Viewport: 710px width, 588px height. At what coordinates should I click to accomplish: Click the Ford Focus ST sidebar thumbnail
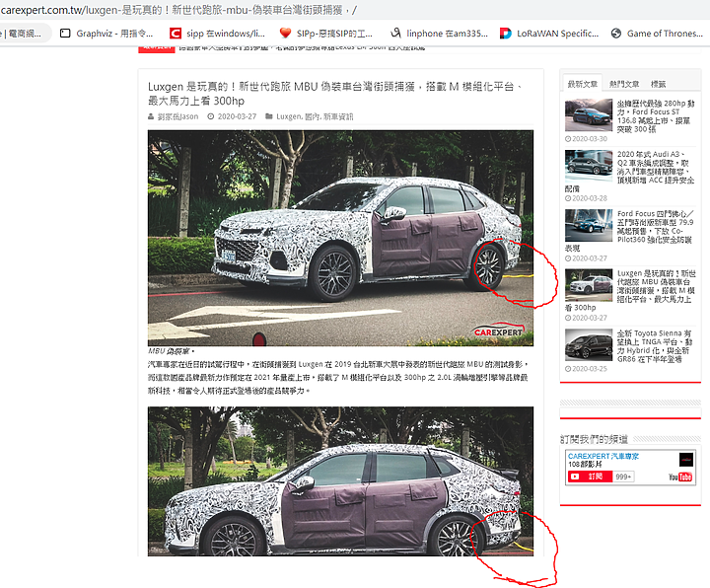(x=589, y=115)
